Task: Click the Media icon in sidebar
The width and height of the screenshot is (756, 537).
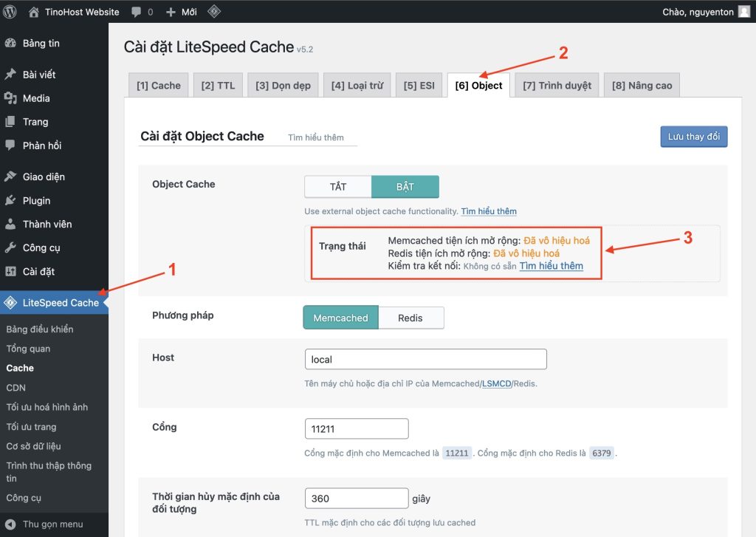Action: (x=10, y=98)
